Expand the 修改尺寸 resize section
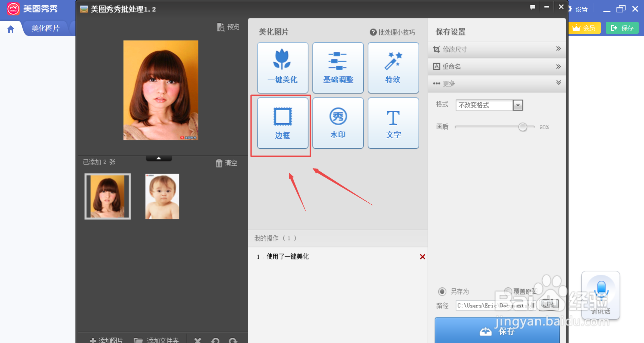The width and height of the screenshot is (644, 343). [x=497, y=49]
